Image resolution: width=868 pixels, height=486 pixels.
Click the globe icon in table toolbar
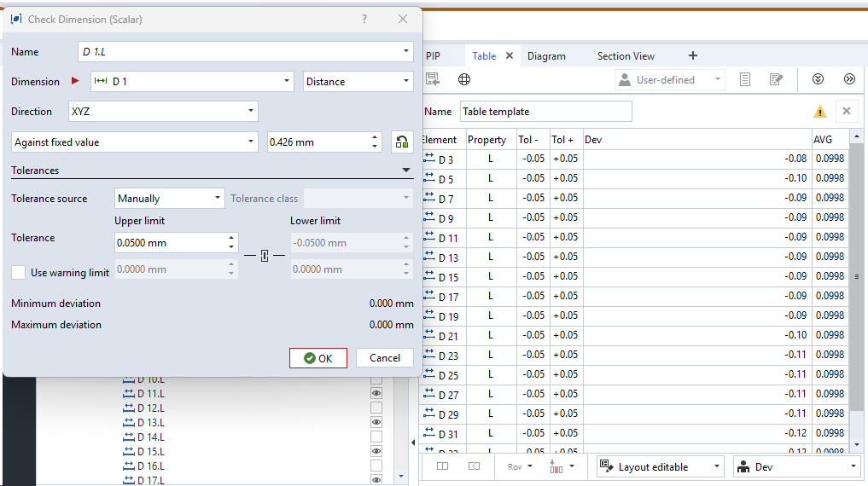464,79
